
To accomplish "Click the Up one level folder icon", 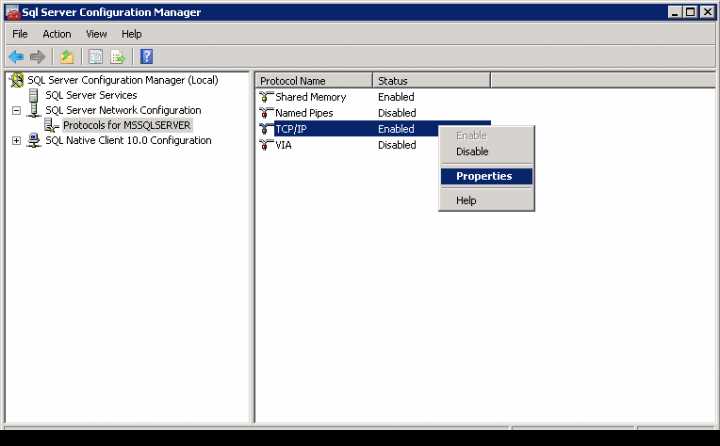I will (x=66, y=57).
